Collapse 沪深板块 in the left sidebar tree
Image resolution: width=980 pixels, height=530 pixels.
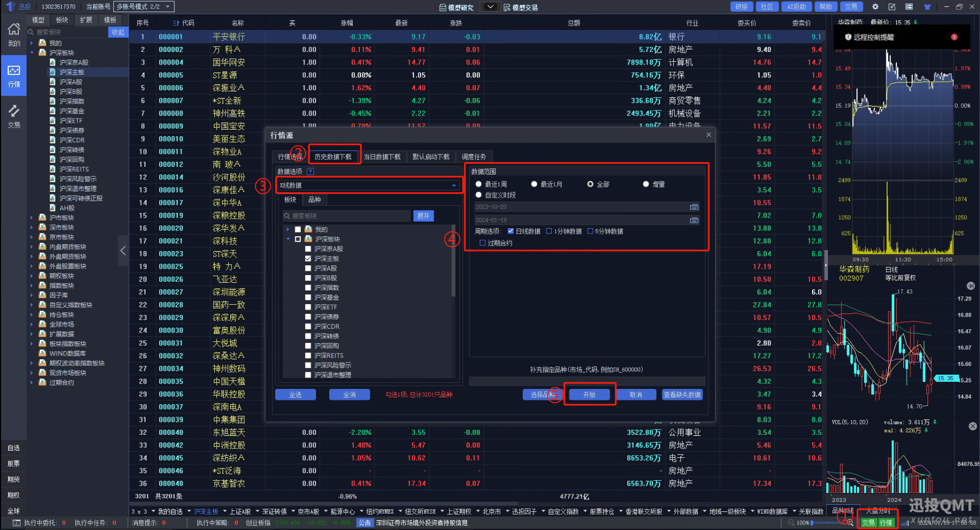pos(32,53)
